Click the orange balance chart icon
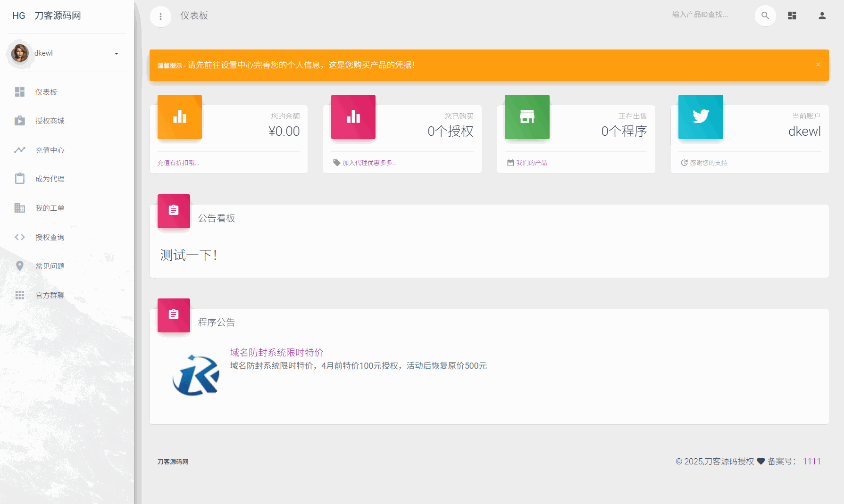 [x=180, y=117]
